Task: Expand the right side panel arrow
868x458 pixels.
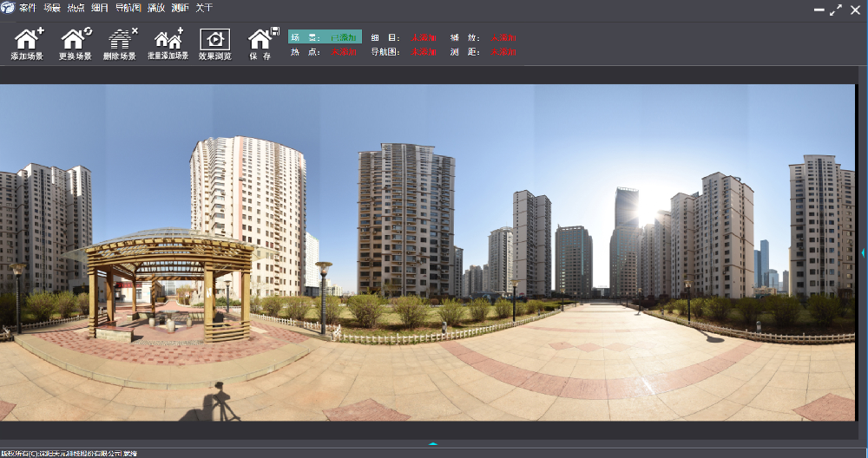Action: (863, 252)
